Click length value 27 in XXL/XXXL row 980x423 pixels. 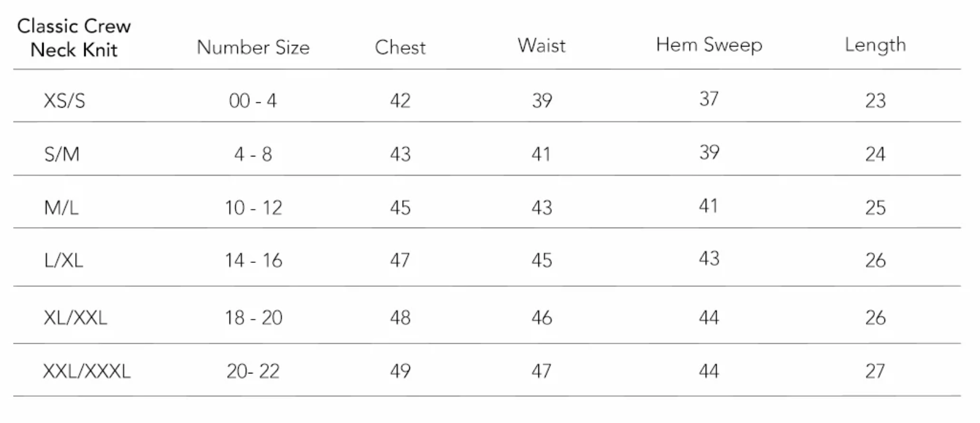[875, 371]
